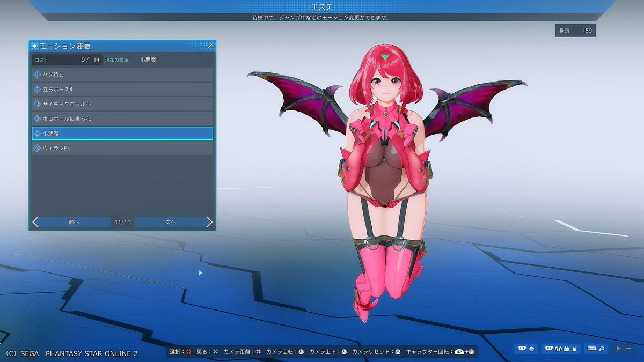
Task: Go to previous page with 前へ
Action: (x=74, y=222)
